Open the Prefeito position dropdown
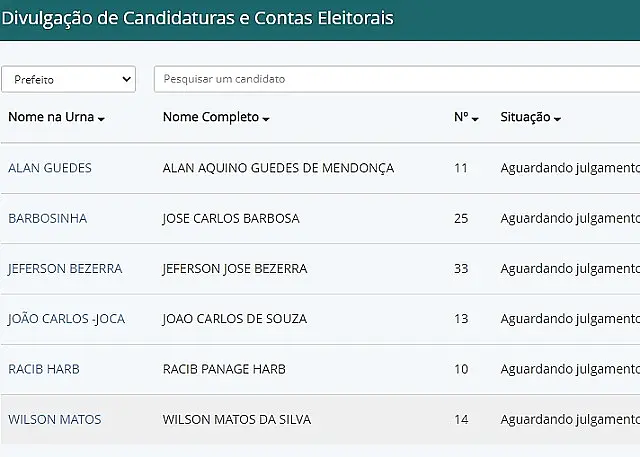This screenshot has height=457, width=640. click(69, 79)
